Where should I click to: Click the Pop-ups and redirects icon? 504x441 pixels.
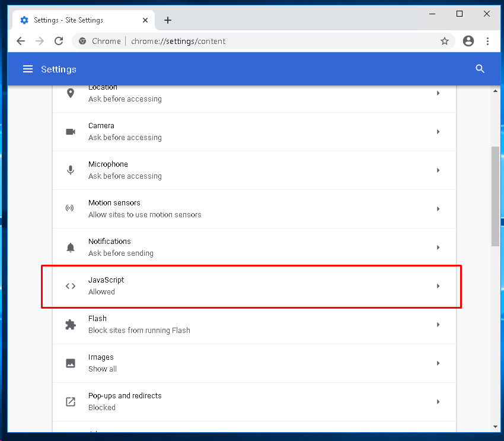point(71,402)
